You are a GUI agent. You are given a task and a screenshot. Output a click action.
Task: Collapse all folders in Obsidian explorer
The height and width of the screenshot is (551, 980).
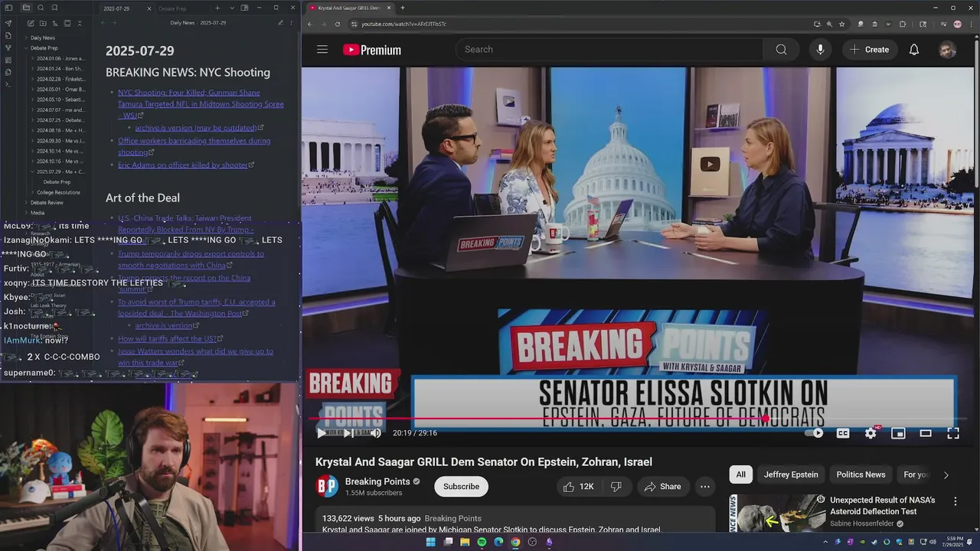coord(80,24)
